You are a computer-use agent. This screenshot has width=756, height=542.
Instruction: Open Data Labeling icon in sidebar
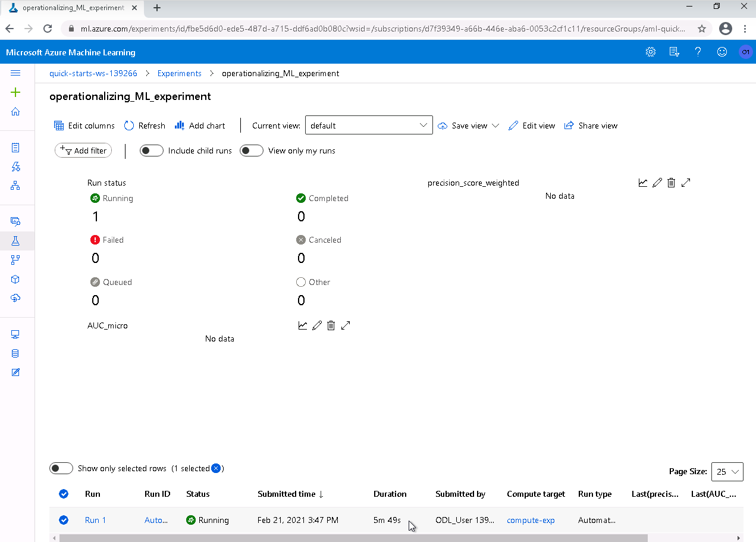(x=15, y=372)
